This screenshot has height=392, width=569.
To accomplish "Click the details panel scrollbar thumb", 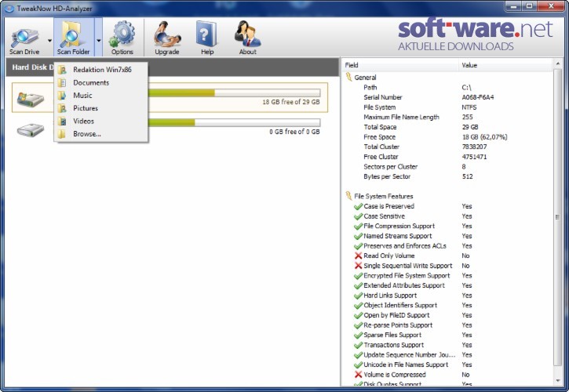I will (558, 217).
